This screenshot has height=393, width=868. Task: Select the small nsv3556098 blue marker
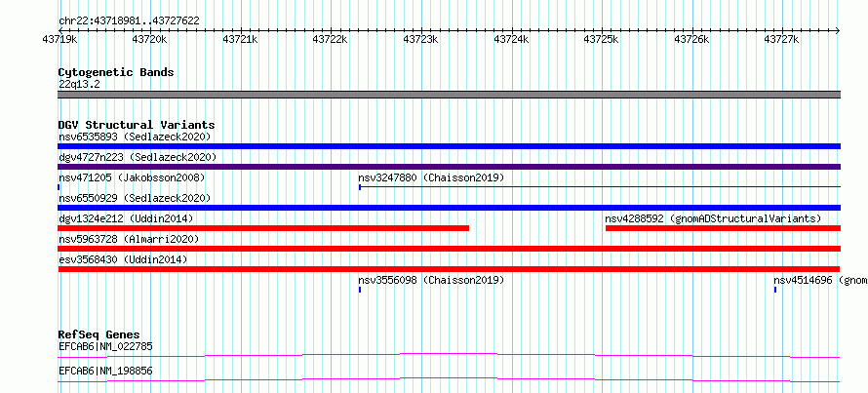360,290
